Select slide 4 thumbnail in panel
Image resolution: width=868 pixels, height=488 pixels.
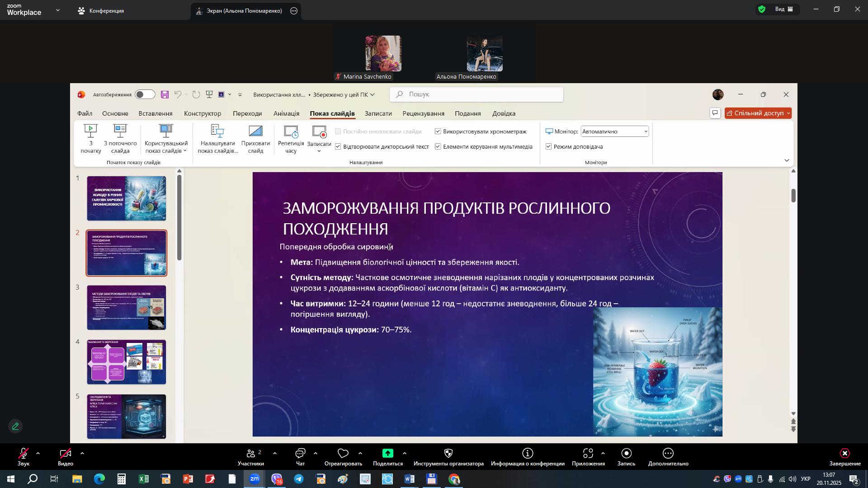[x=127, y=362]
